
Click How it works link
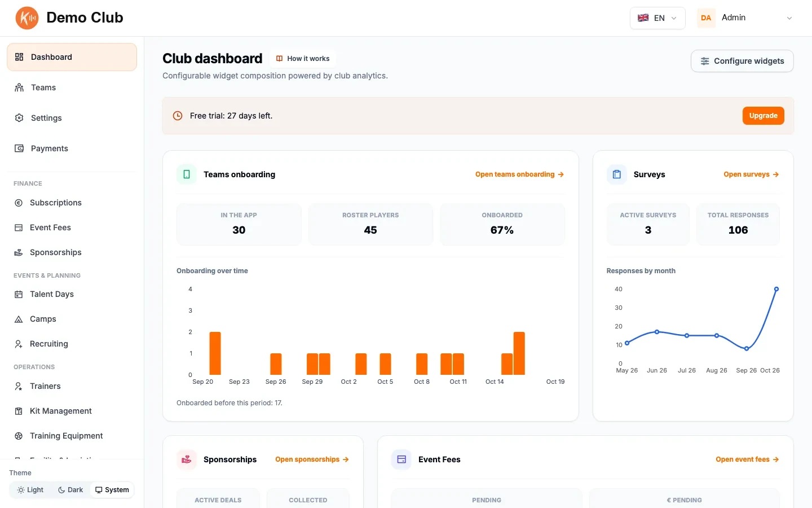(x=303, y=59)
